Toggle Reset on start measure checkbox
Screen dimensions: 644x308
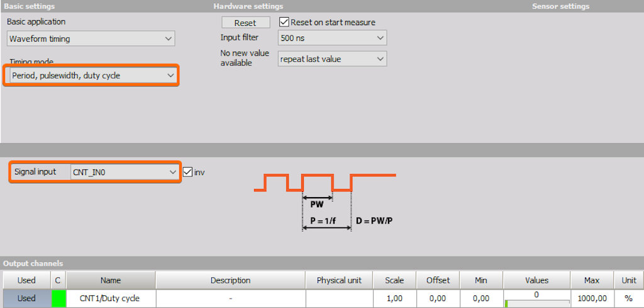pos(284,22)
